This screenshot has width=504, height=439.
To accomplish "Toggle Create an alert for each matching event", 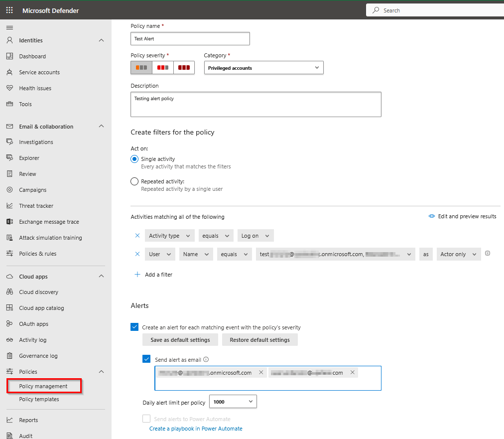I will 134,327.
